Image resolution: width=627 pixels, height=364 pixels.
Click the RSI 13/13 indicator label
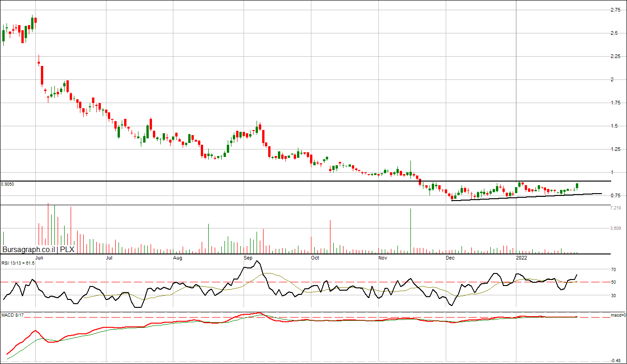[x=18, y=263]
